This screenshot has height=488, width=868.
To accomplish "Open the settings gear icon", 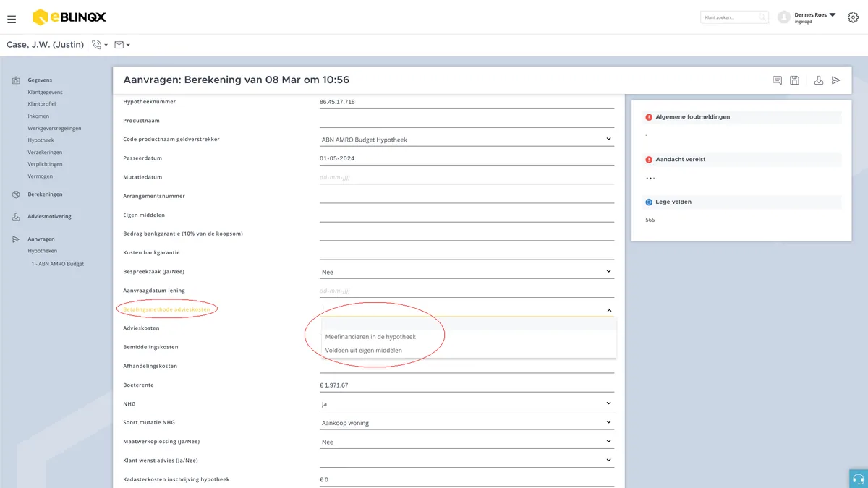I will point(853,17).
